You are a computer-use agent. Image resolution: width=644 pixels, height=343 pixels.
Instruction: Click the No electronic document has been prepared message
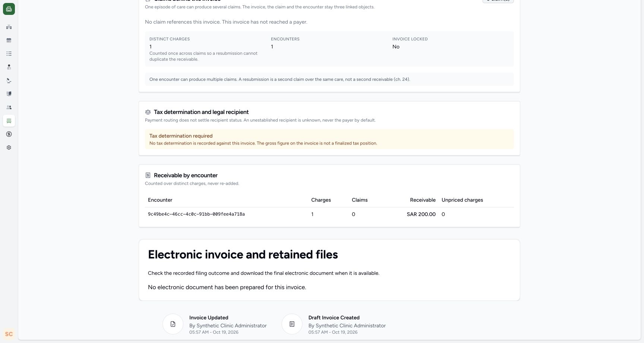pyautogui.click(x=227, y=287)
